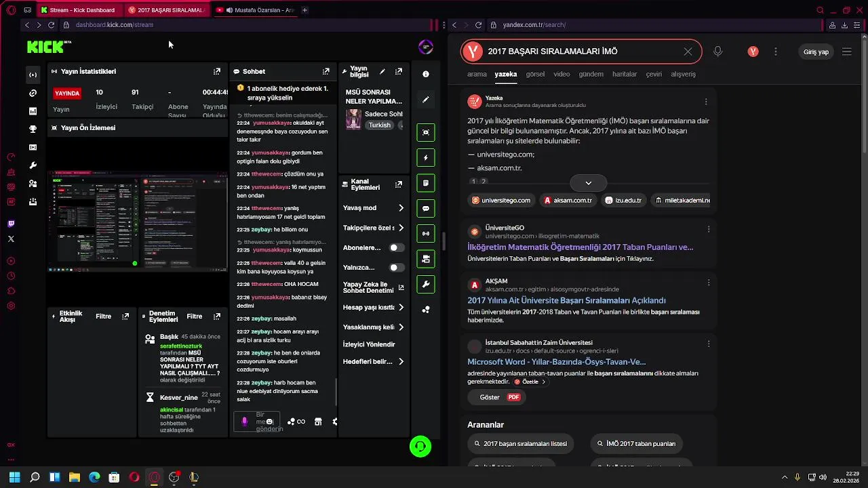Viewport: 868px width, 488px height.
Task: Switch to Mustafa Özarslan YouTube browser tab
Action: tap(256, 10)
